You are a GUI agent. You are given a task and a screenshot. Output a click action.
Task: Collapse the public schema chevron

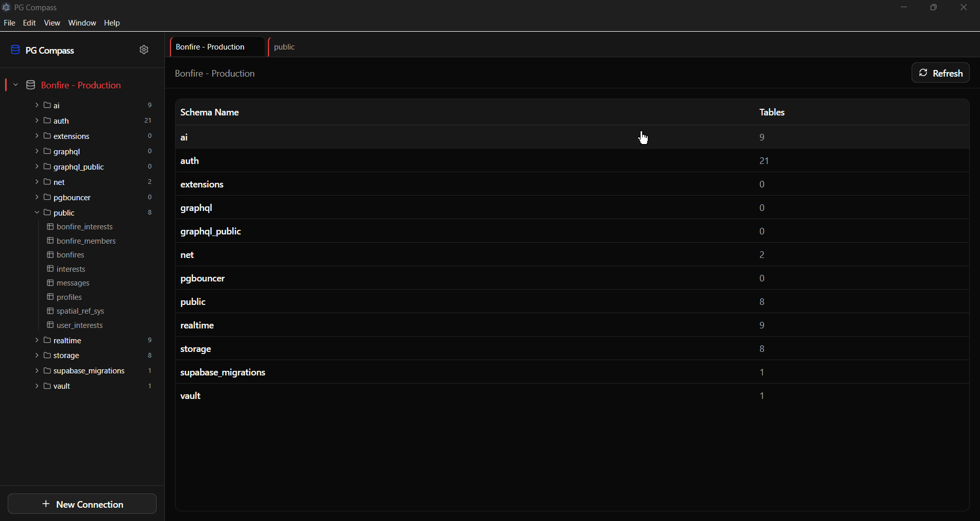pyautogui.click(x=37, y=212)
